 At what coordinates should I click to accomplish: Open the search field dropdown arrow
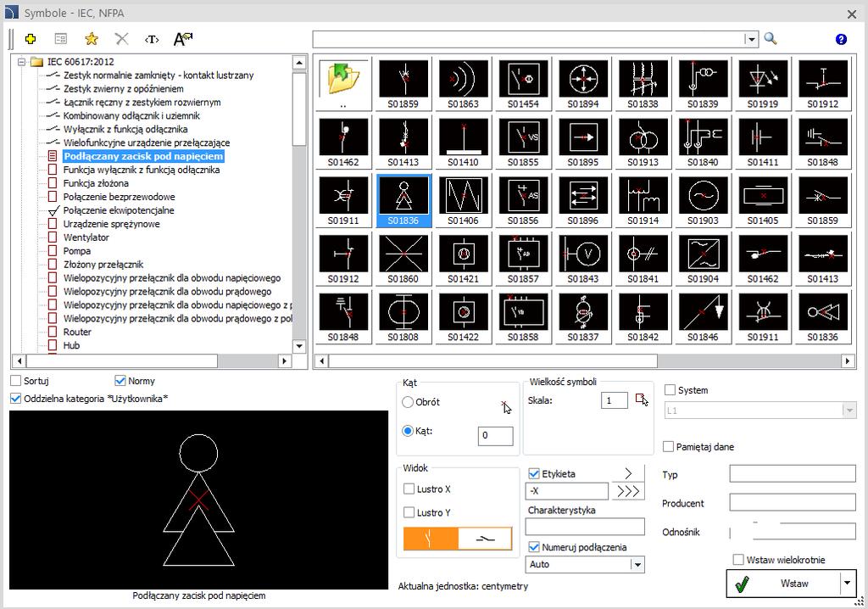(x=751, y=39)
